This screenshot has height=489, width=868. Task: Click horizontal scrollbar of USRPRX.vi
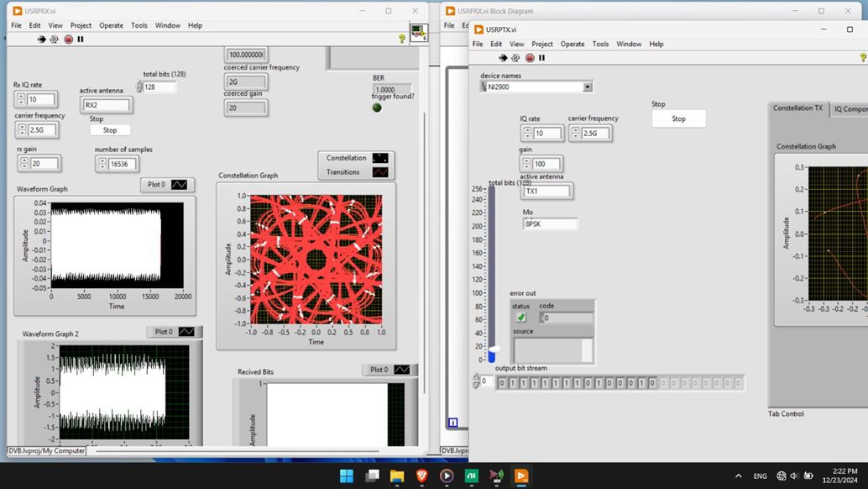[238, 451]
